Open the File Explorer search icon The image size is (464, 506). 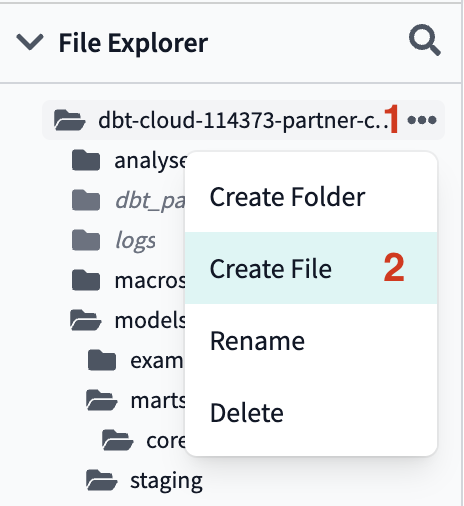click(425, 40)
